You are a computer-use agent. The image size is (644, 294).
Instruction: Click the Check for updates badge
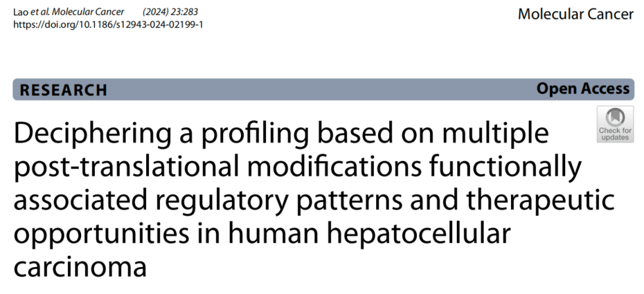[615, 125]
